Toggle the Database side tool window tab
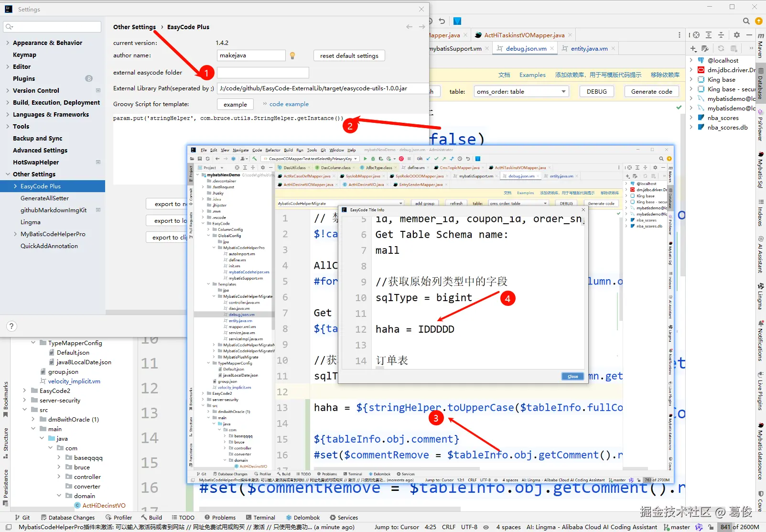Viewport: 766px width, 532px height. point(760,83)
